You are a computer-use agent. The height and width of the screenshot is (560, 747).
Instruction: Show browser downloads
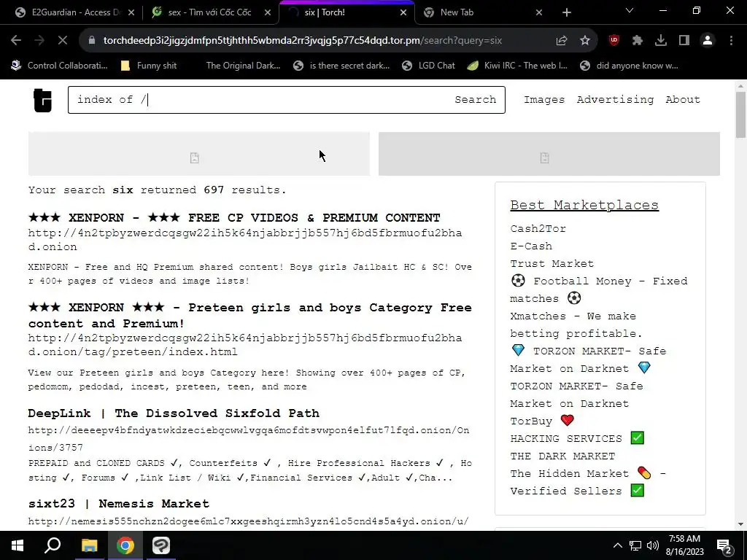(661, 41)
